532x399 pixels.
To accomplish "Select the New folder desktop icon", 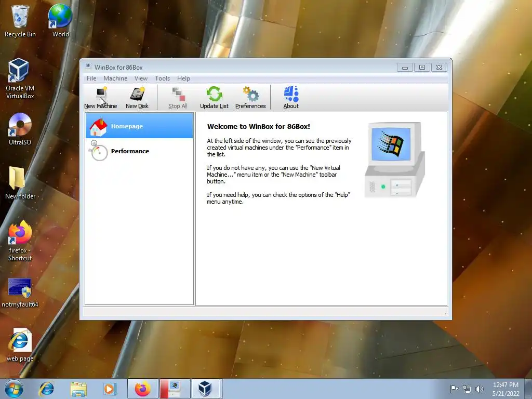I will tap(20, 183).
